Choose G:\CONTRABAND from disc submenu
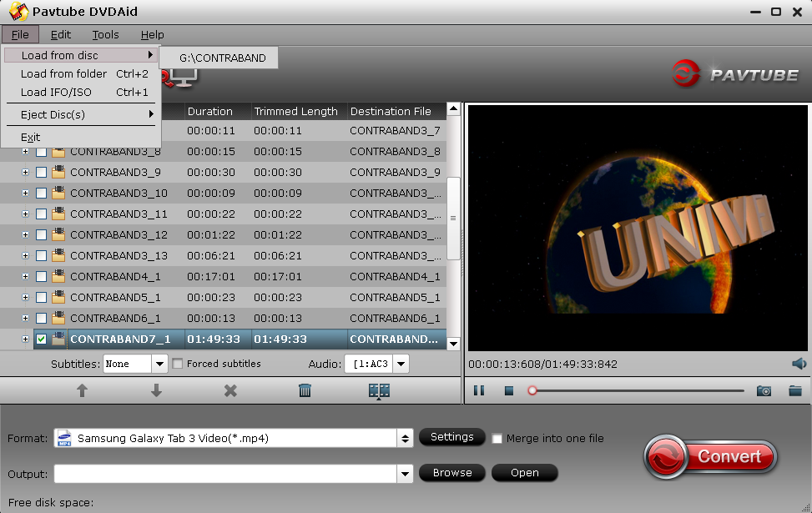 point(223,58)
